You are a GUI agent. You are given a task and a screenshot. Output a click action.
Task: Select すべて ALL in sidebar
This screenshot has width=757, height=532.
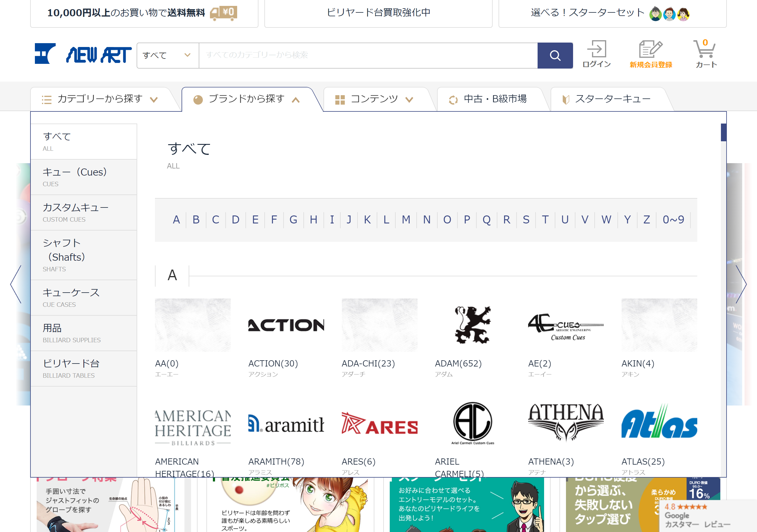(x=84, y=142)
